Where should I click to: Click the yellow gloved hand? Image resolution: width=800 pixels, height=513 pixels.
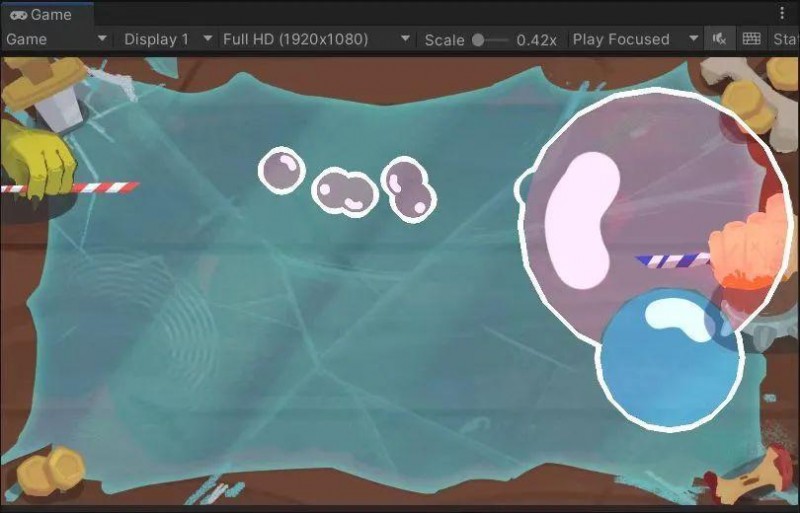(x=38, y=160)
